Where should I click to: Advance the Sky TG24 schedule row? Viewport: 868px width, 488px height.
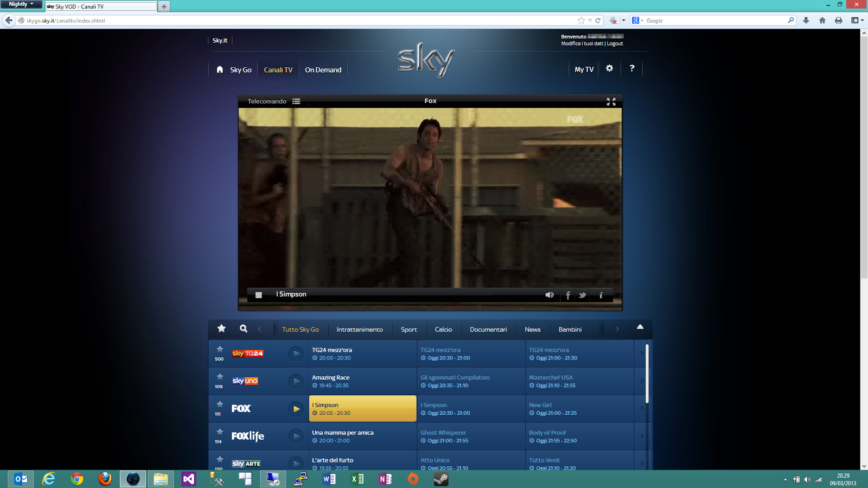coord(641,354)
